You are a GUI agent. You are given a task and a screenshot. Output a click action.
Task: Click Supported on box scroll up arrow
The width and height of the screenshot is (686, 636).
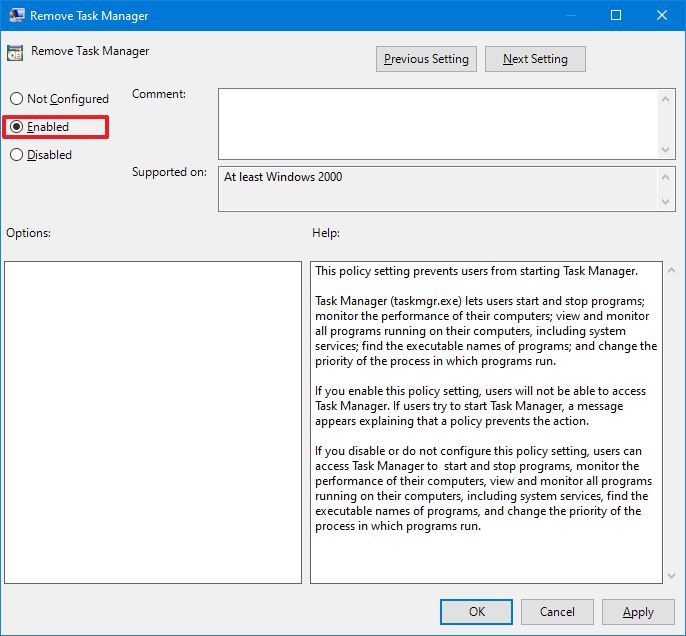coord(665,177)
